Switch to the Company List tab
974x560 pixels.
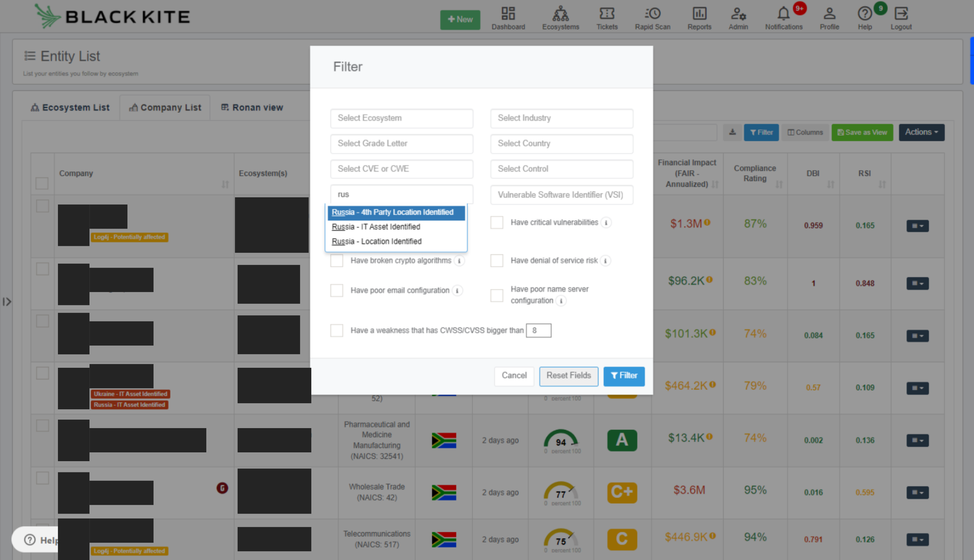coord(165,108)
